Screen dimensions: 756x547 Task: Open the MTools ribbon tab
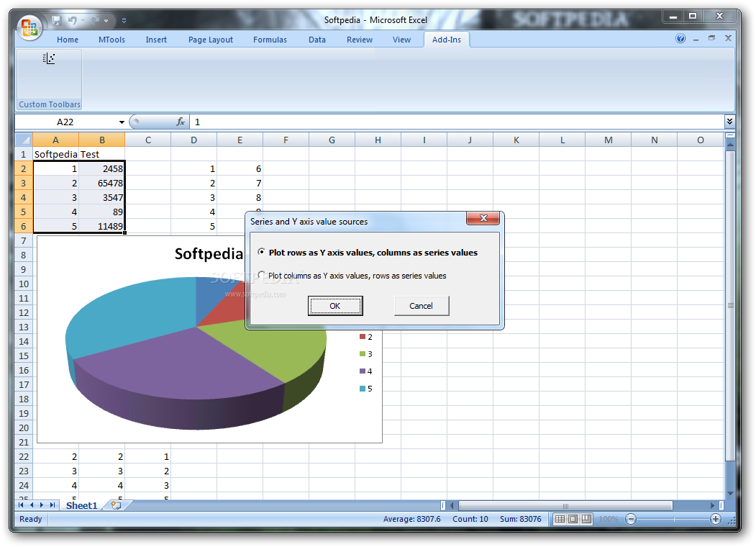pyautogui.click(x=112, y=40)
